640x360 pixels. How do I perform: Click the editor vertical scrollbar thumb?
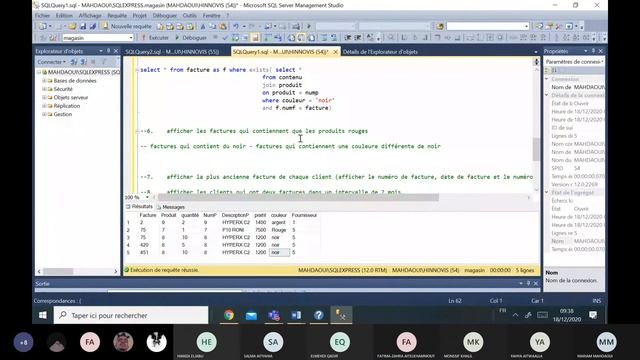click(536, 149)
